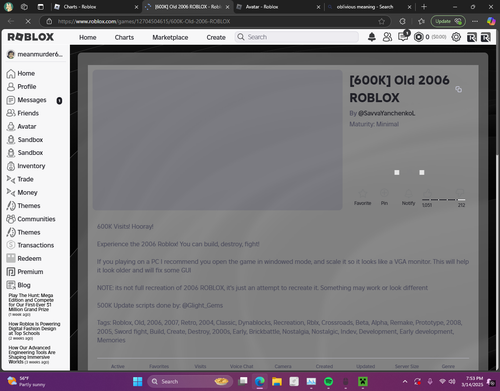Open browser extensions icon
The height and width of the screenshot is (391, 500).
point(403,21)
